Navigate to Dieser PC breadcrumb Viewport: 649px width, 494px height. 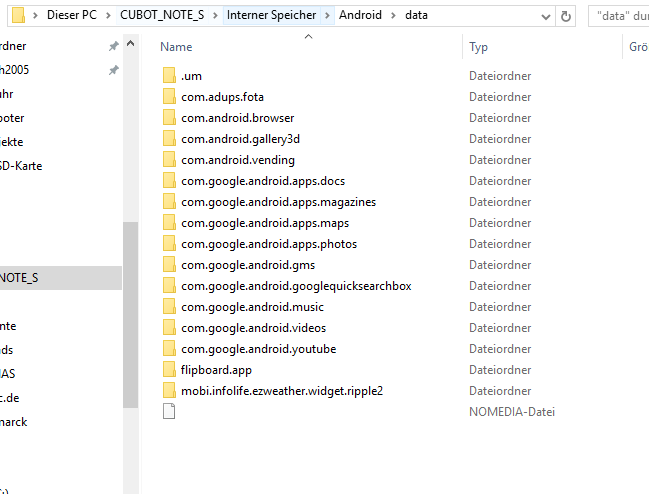pos(78,16)
